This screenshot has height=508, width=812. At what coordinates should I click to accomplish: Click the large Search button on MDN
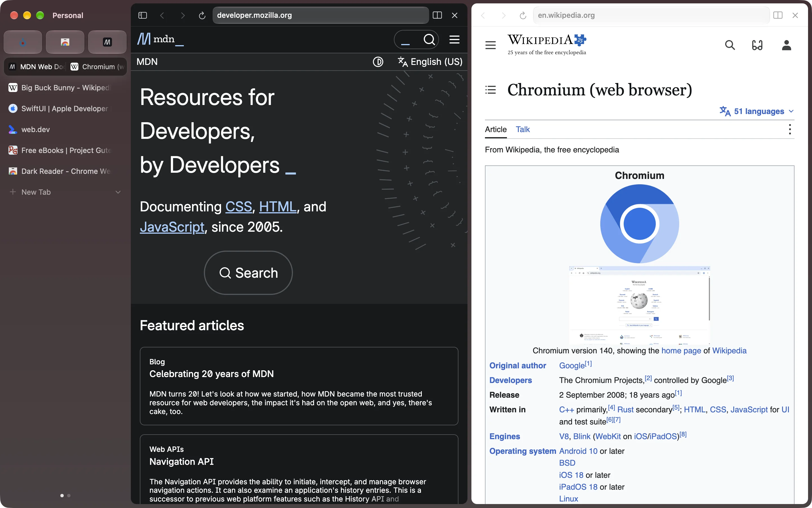(x=248, y=273)
